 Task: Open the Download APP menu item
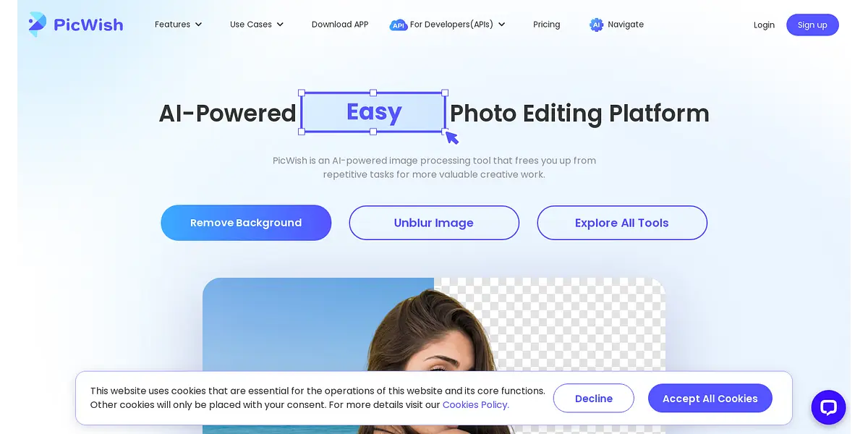[340, 25]
